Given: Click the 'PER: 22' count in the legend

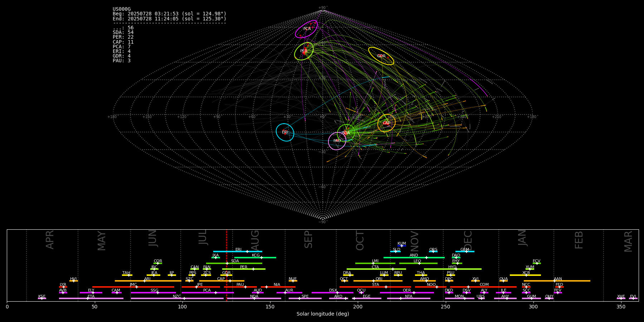Looking at the screenshot, I should [x=123, y=37].
